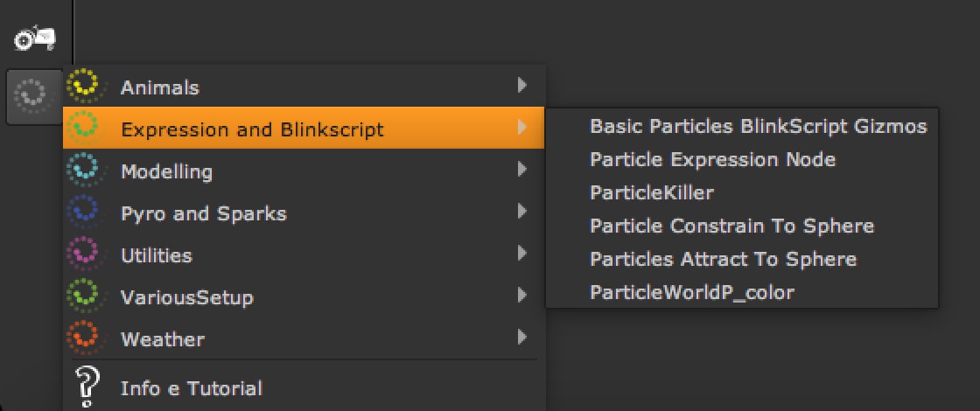This screenshot has width=980, height=411.
Task: Click the purple Utilities ring icon
Action: [x=86, y=254]
